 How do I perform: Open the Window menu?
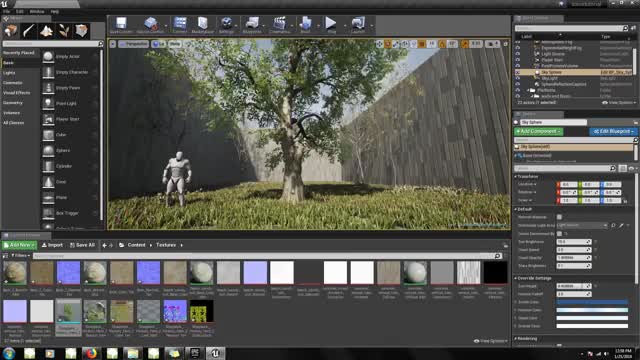37,11
